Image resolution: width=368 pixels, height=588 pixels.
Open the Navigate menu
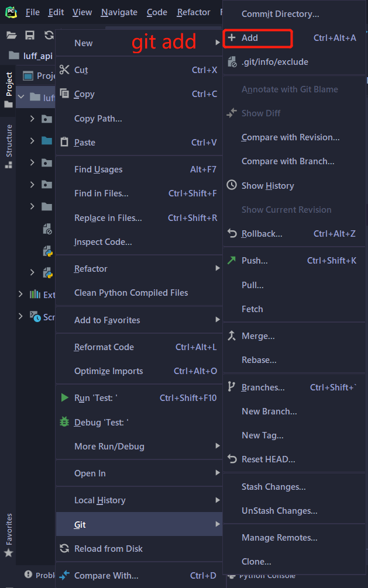[119, 12]
